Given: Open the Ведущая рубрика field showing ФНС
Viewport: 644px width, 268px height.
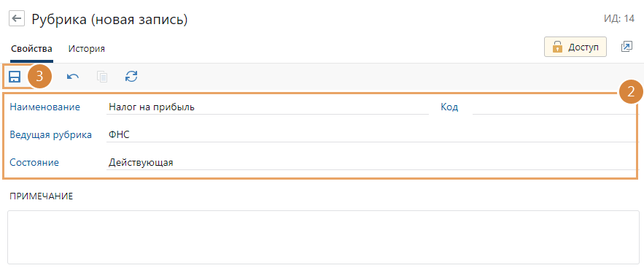Looking at the screenshot, I should click(371, 134).
